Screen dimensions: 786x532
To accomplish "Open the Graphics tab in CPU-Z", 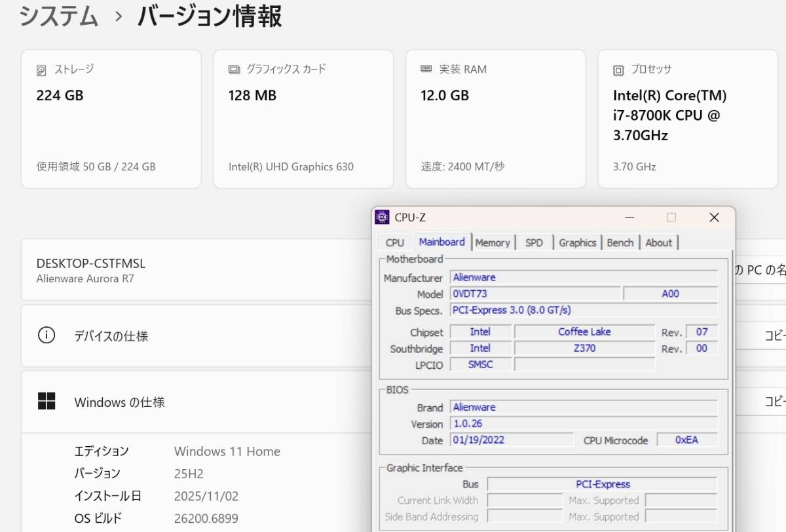I will pos(577,242).
